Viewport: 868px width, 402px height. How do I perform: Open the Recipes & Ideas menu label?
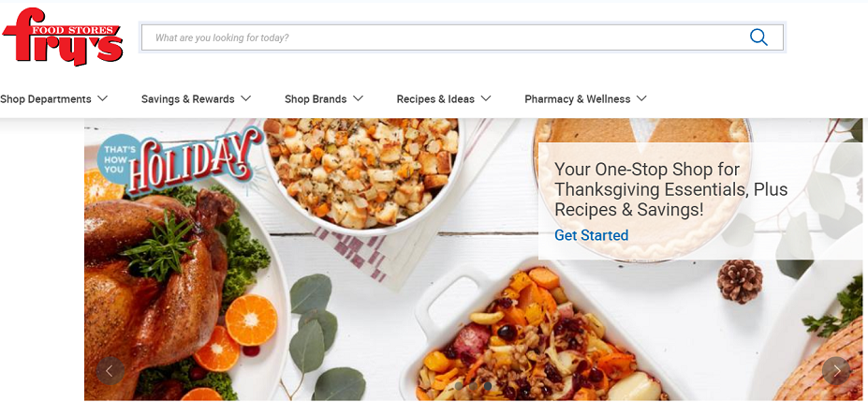point(435,99)
